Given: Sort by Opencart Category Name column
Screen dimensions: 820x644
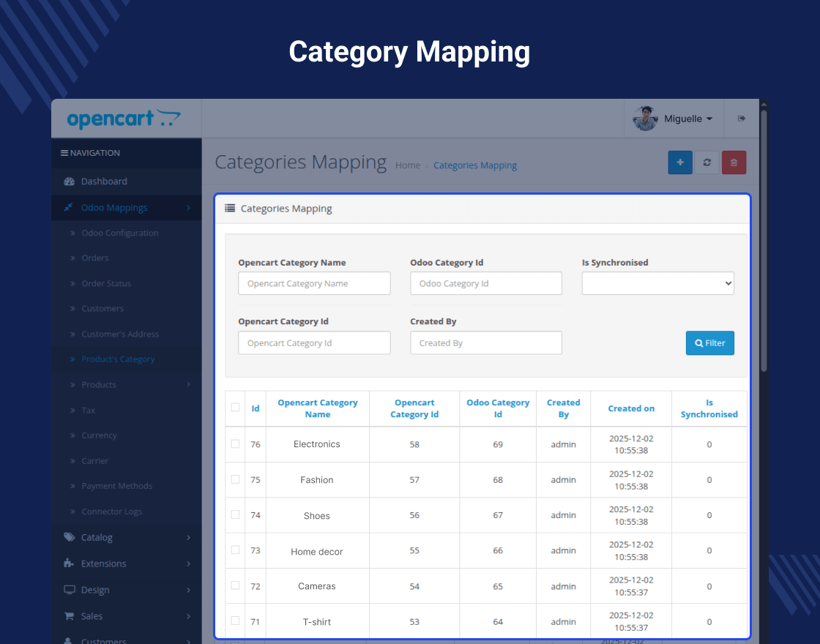Looking at the screenshot, I should [318, 408].
